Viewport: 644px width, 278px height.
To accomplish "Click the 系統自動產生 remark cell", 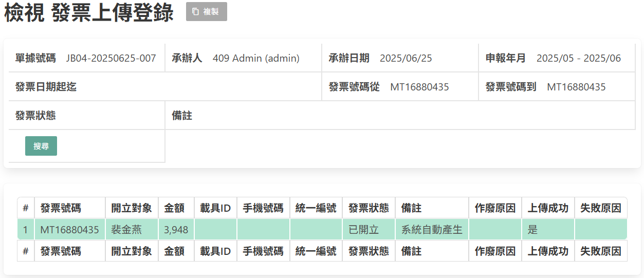I will [x=432, y=230].
